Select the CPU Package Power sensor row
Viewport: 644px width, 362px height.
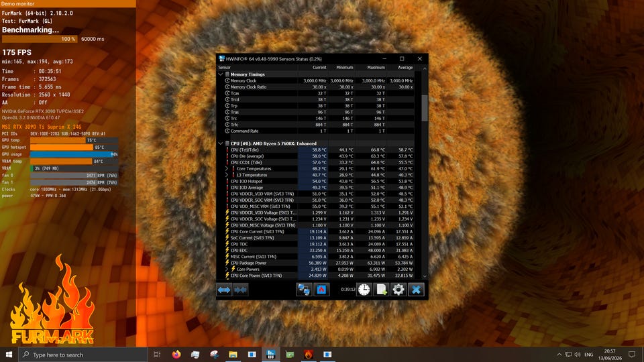[316, 263]
